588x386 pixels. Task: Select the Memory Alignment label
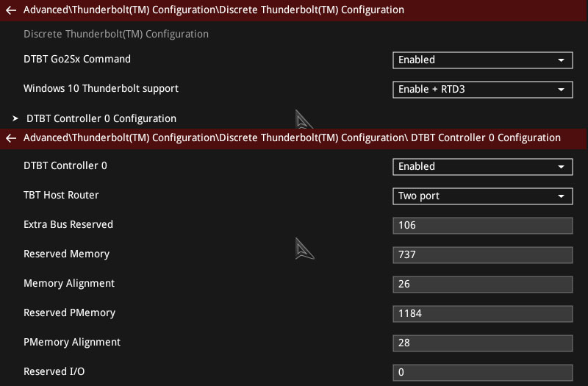coord(69,284)
